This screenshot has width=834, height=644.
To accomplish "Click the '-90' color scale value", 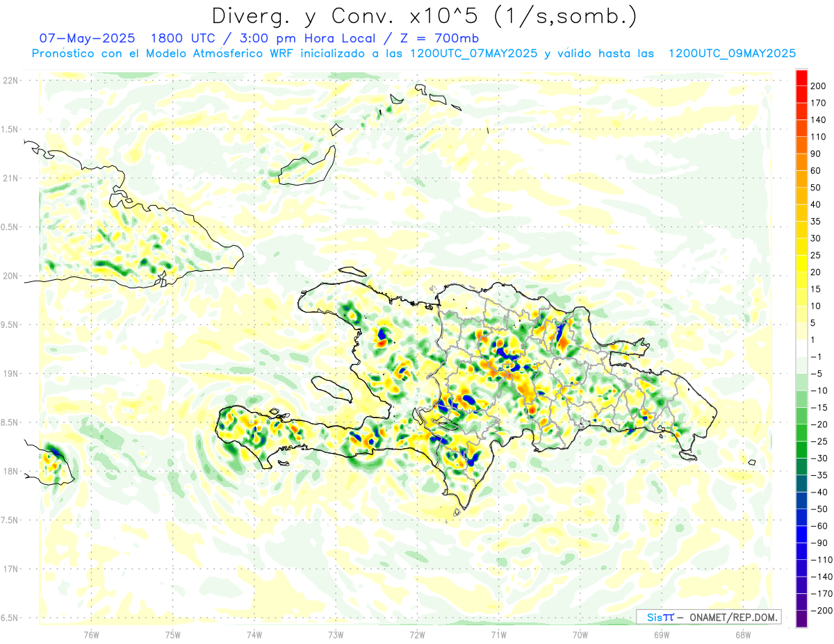I will (x=819, y=543).
